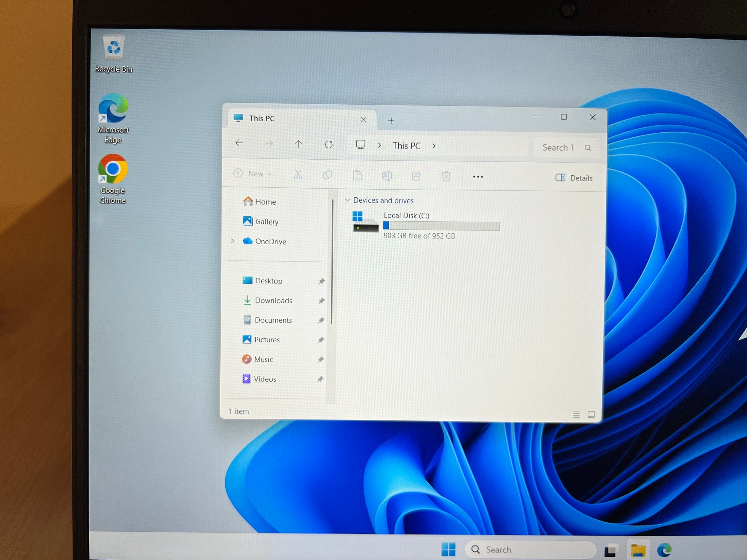Select the This PC tab

301,118
